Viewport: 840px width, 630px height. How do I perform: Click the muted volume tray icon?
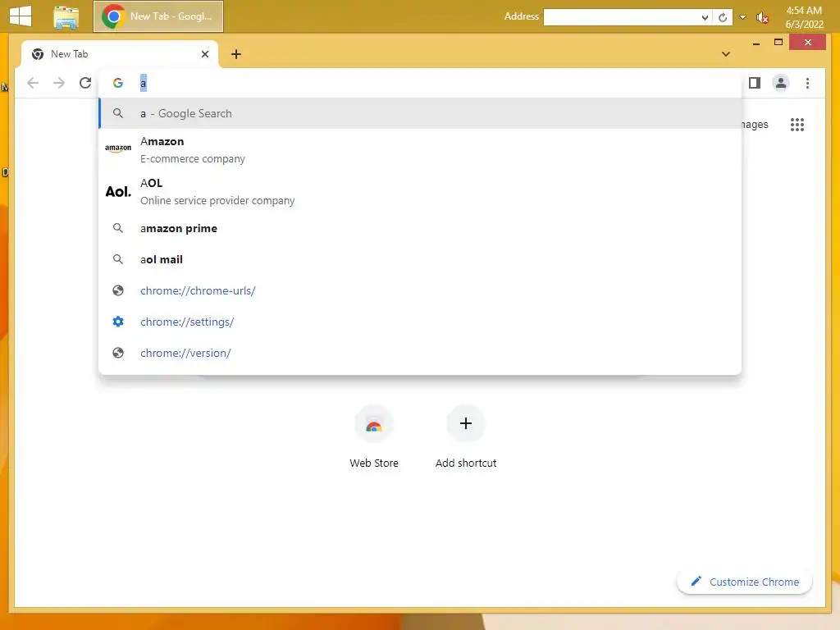(762, 18)
